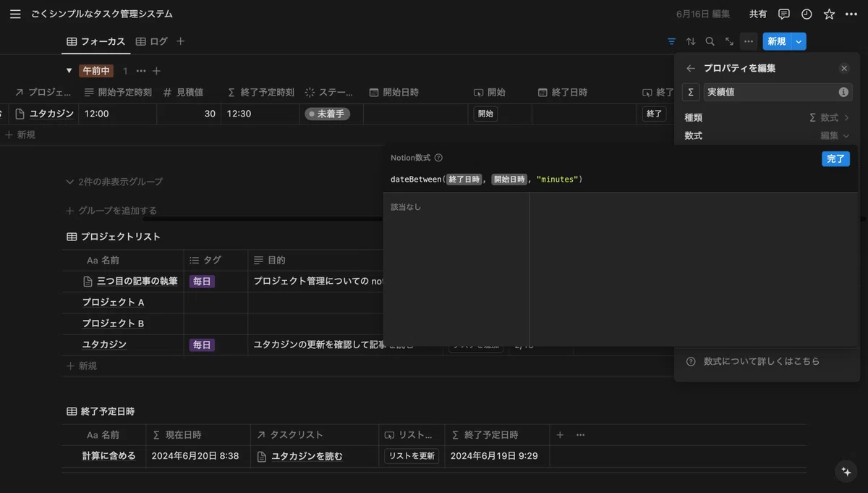This screenshot has height=493, width=868.
Task: Open the AI sparkle assistant button
Action: [846, 471]
